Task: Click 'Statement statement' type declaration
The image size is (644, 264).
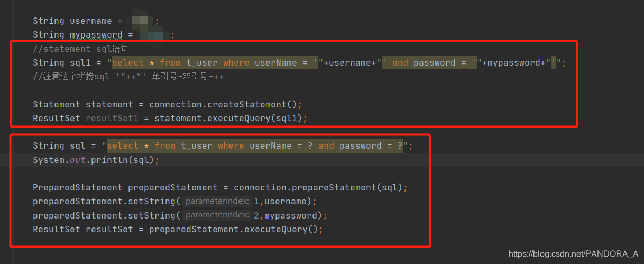Action: pos(83,105)
